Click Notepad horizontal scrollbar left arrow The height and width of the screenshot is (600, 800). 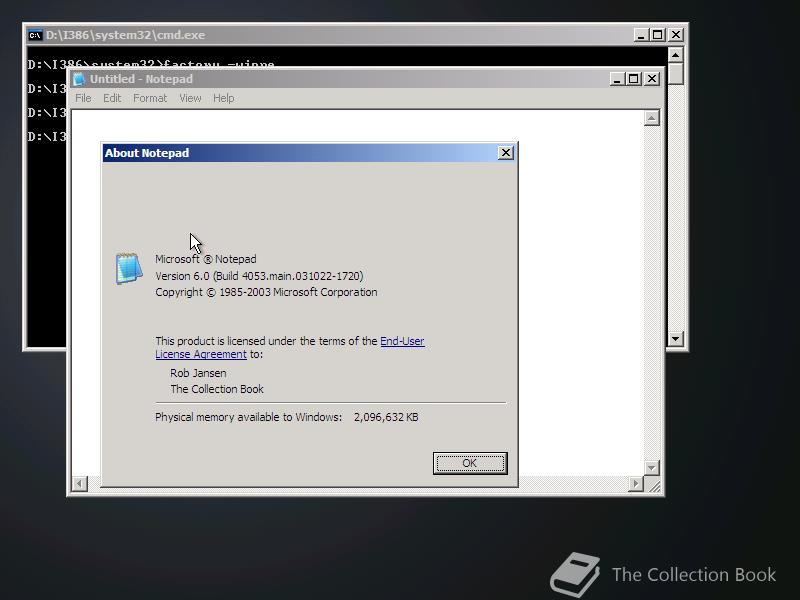tap(80, 484)
